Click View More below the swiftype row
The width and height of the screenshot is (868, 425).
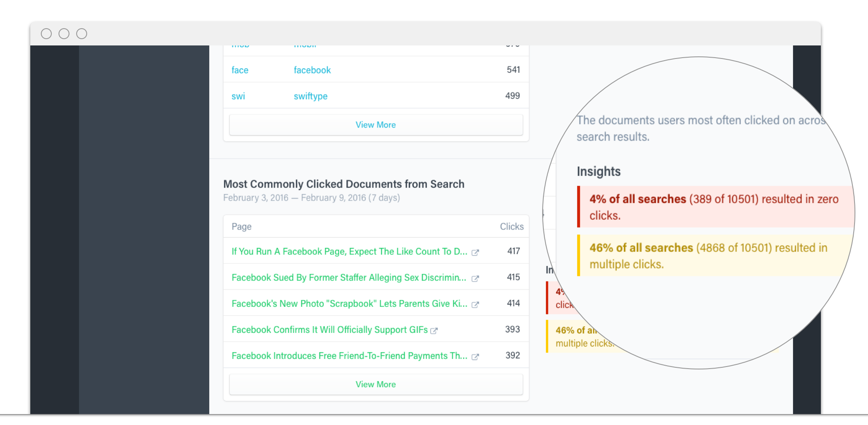point(375,125)
